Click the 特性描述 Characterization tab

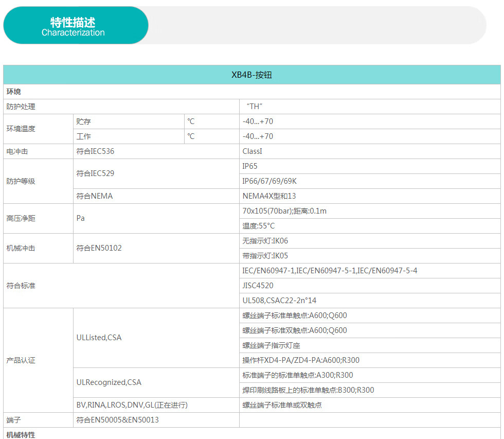[x=76, y=26]
